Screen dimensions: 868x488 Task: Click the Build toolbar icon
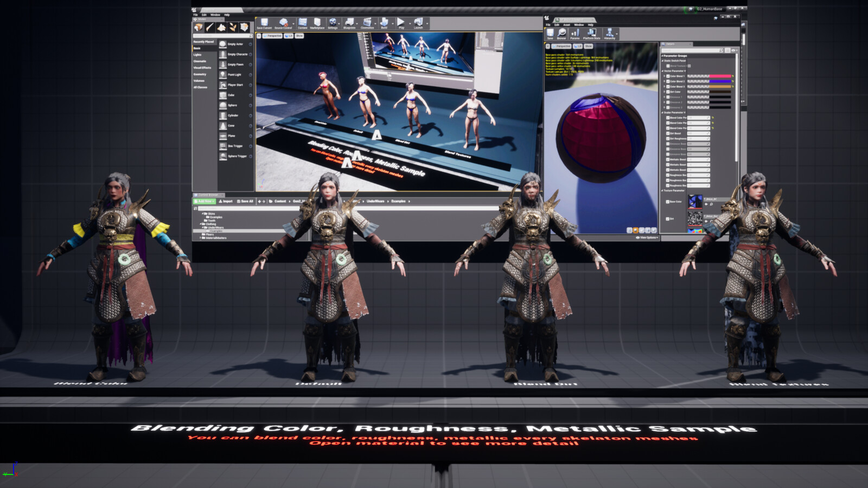pos(384,23)
